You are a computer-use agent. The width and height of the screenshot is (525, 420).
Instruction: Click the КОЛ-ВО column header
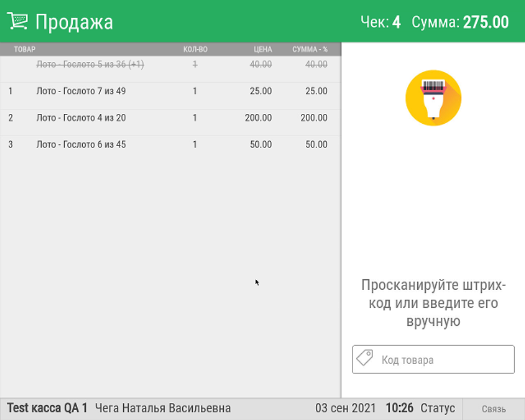click(195, 49)
